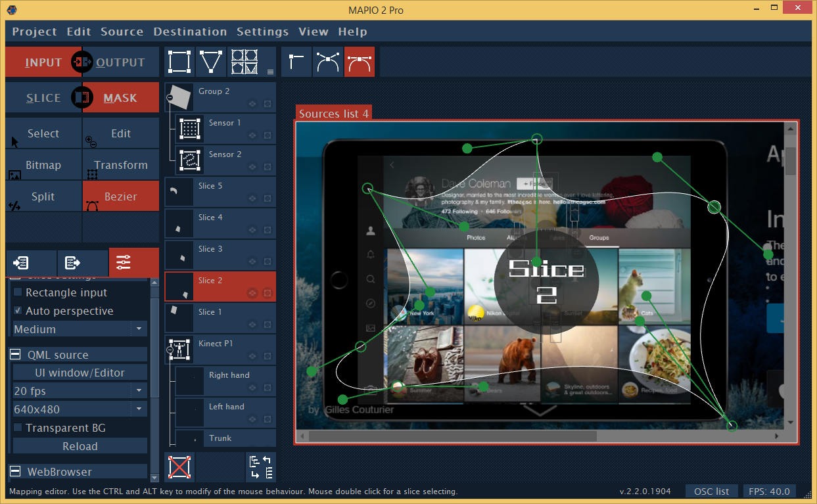817x504 pixels.
Task: Uncheck the Auto perspective checkbox
Action: 18,311
